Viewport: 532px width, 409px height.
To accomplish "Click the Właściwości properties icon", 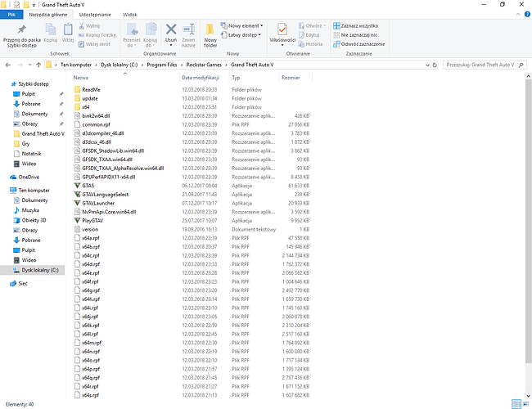I will (282, 29).
